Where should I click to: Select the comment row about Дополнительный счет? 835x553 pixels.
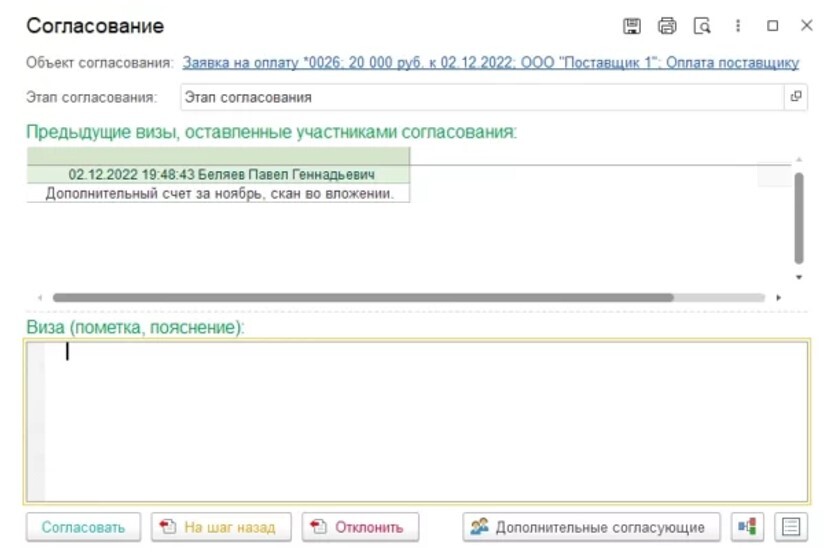218,193
